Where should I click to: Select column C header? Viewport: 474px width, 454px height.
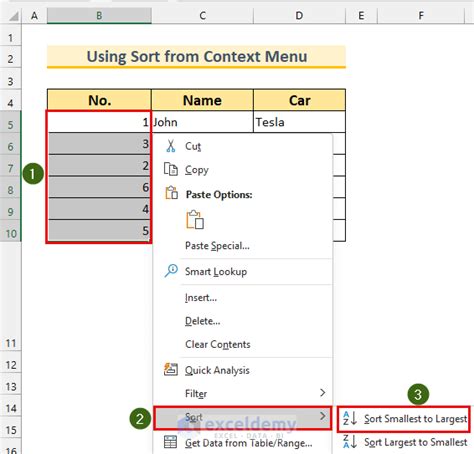pyautogui.click(x=202, y=16)
